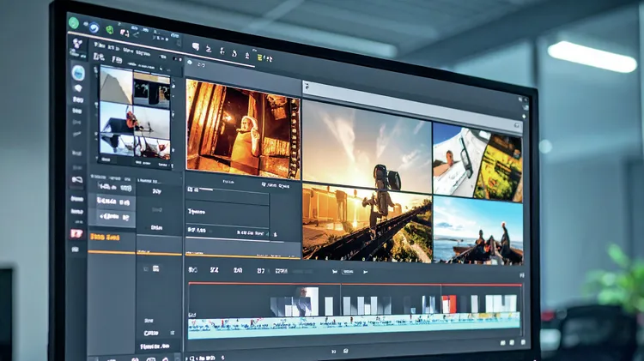The height and width of the screenshot is (361, 644).
Task: Click the green circle icon in the title bar
Action: click(x=74, y=23)
